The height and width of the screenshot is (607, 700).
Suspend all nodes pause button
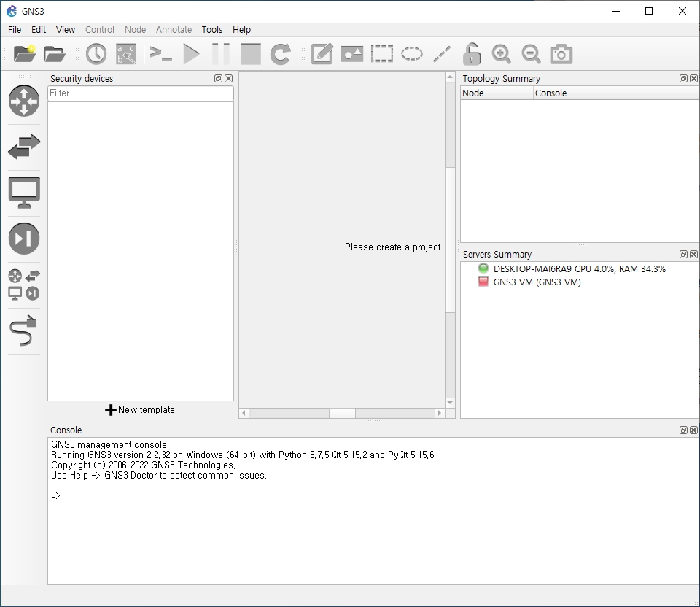coord(220,54)
